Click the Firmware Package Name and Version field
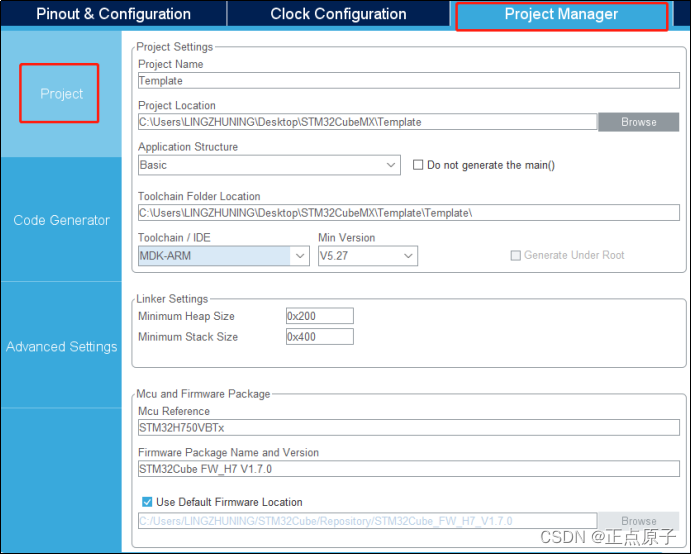This screenshot has height=555, width=692. 409,469
